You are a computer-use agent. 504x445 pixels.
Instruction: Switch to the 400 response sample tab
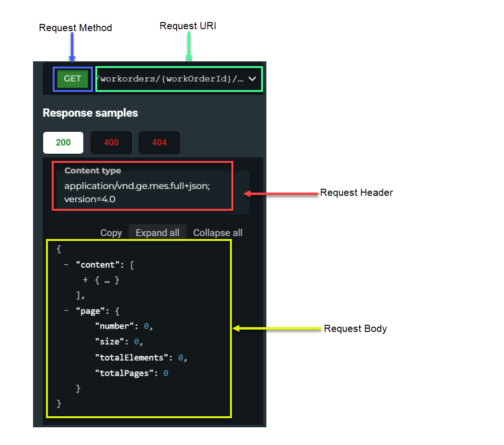[111, 142]
